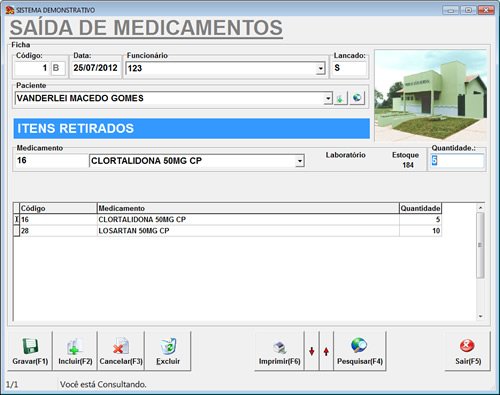Viewport: 500px width, 395px height.
Task: Click the Lancado field showing S
Action: pyautogui.click(x=349, y=68)
